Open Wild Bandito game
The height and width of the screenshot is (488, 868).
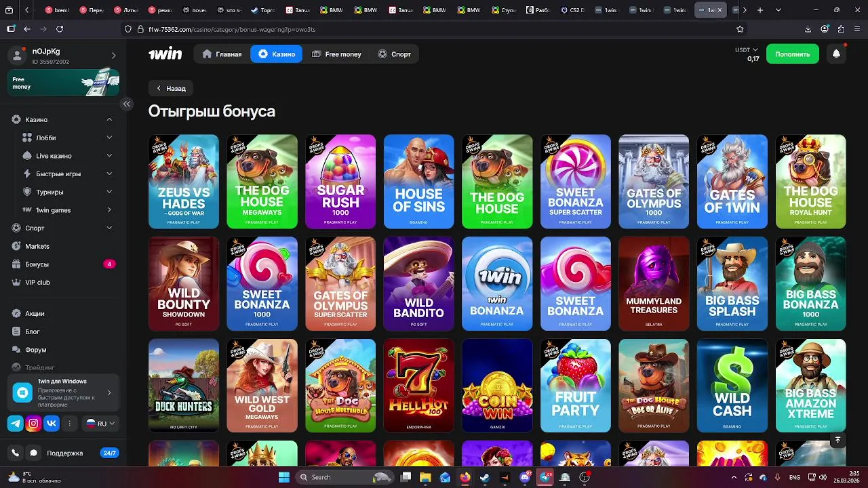tap(419, 283)
